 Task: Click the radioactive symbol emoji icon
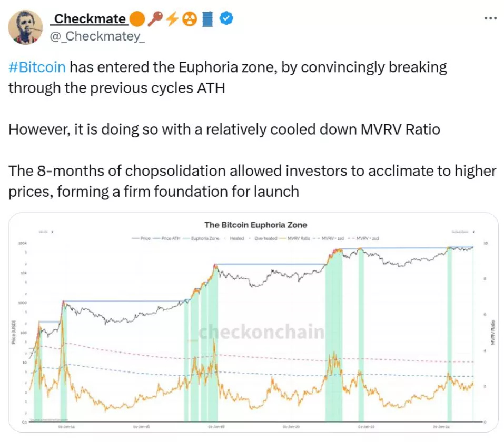pos(190,19)
